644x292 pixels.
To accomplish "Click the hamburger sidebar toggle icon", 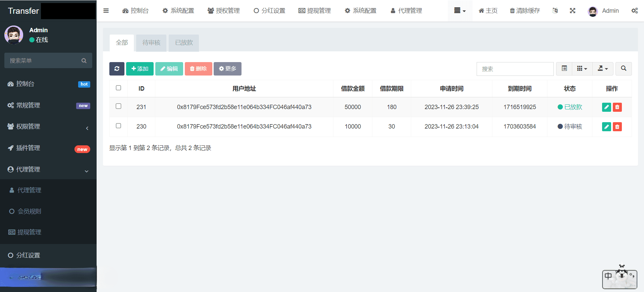I will [106, 11].
